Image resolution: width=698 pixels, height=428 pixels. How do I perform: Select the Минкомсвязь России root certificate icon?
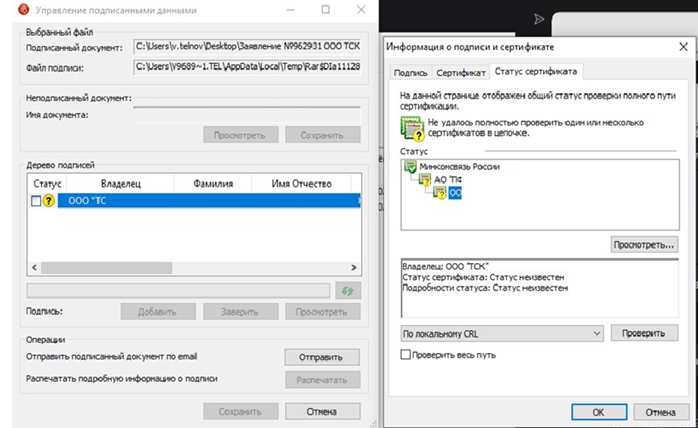tap(410, 166)
